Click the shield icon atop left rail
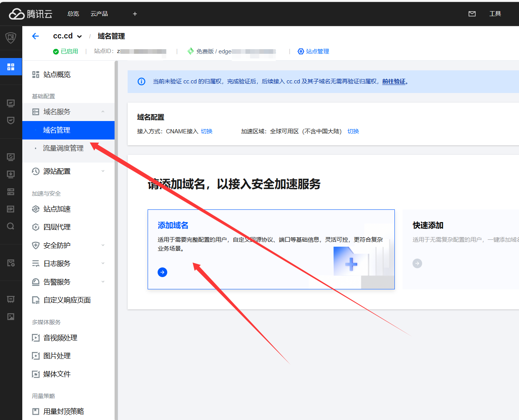Viewport: 519px width, 420px height. 11,38
